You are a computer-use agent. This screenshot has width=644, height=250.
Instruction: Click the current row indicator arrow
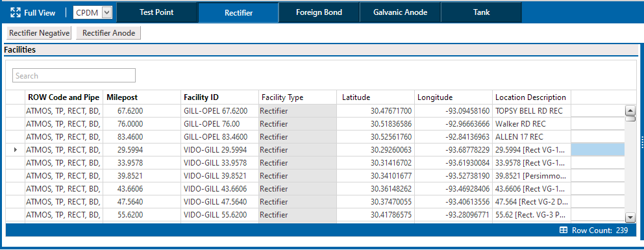[16, 150]
